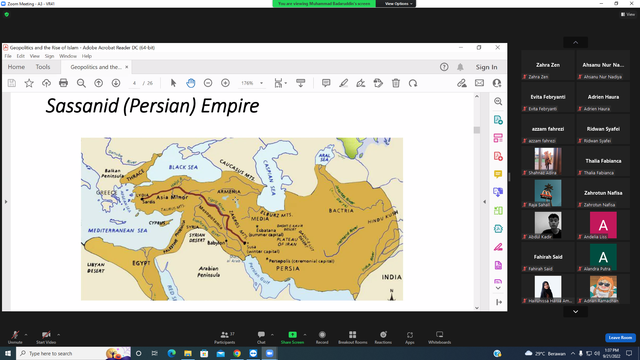Activate the Hand pan tool
Screen dimensions: 640x360
(191, 83)
